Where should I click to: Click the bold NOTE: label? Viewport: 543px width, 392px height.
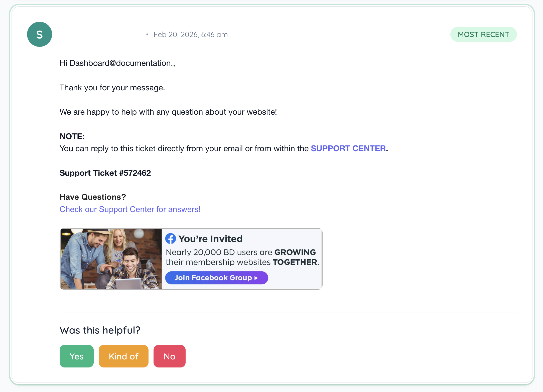[72, 136]
